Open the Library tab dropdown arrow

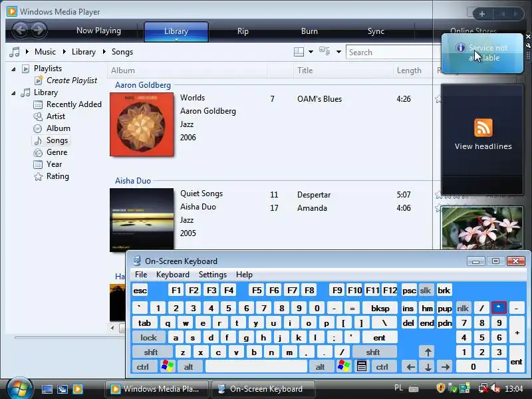176,39
